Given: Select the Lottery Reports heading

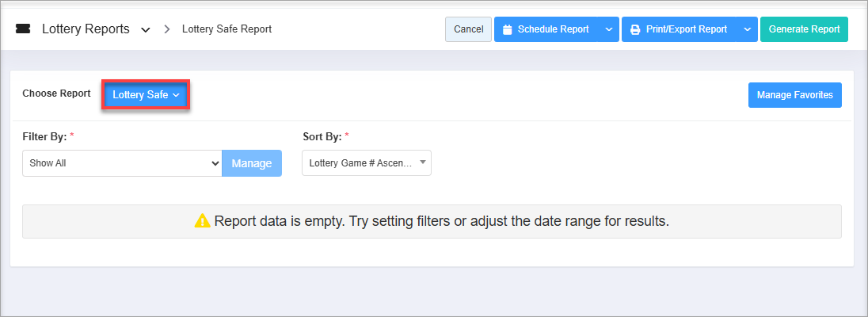Looking at the screenshot, I should [x=86, y=29].
